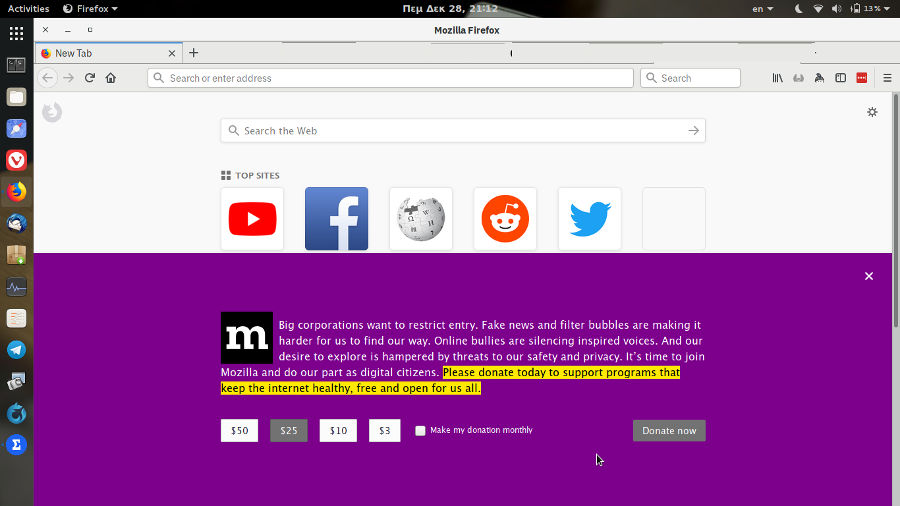This screenshot has height=506, width=900.
Task: Open the software package icon in dock
Action: 17,255
